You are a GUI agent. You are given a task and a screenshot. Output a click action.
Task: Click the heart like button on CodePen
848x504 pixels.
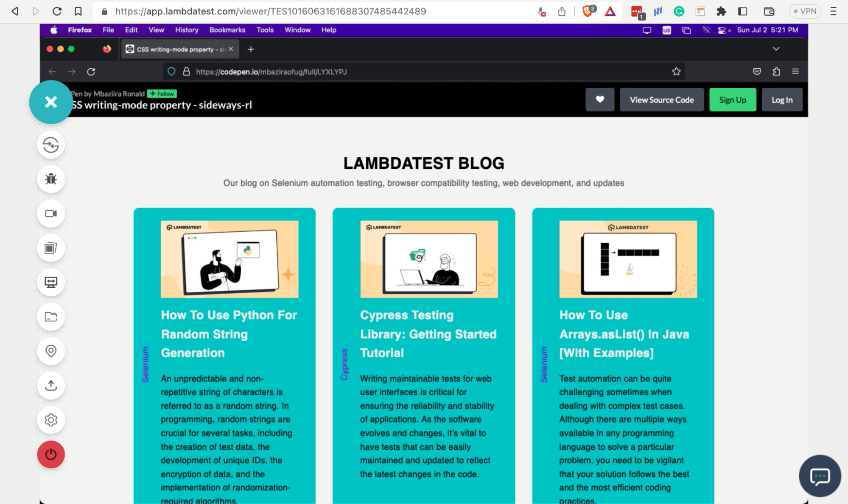click(600, 100)
